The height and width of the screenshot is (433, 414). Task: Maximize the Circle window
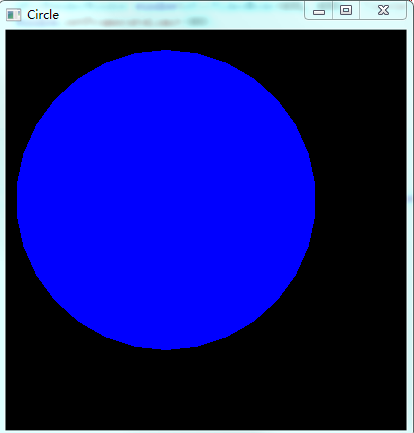[x=346, y=11]
